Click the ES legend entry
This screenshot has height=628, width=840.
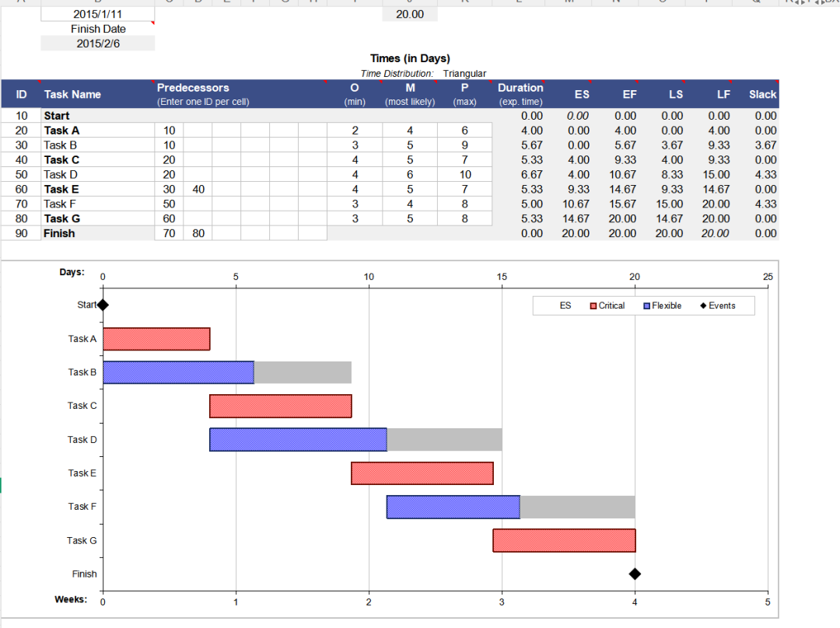565,305
